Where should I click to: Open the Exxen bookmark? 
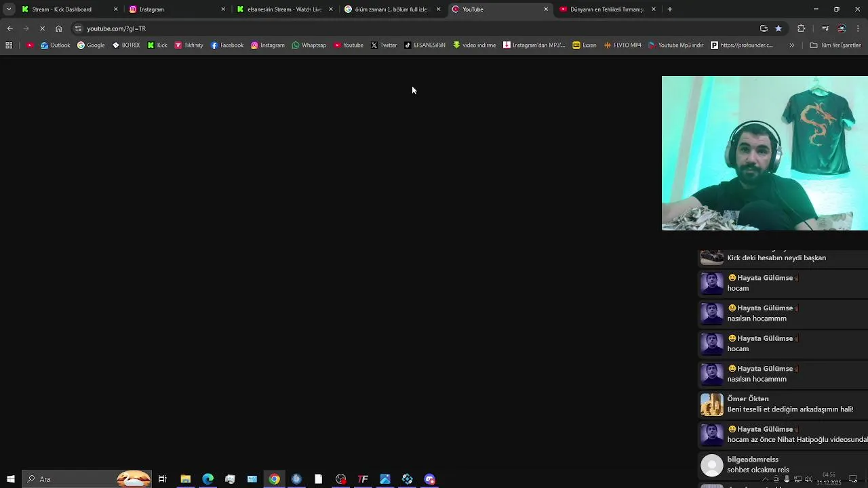point(585,45)
